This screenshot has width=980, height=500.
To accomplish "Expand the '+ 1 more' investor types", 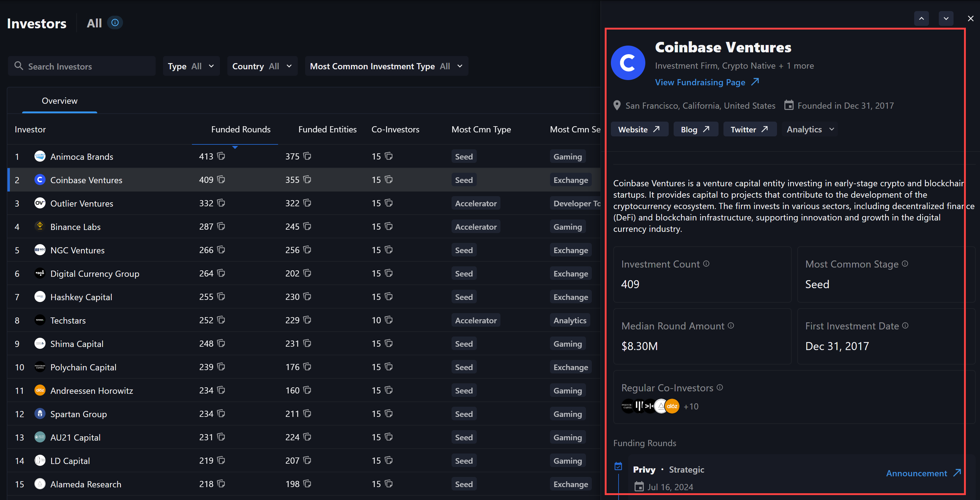I will [796, 66].
